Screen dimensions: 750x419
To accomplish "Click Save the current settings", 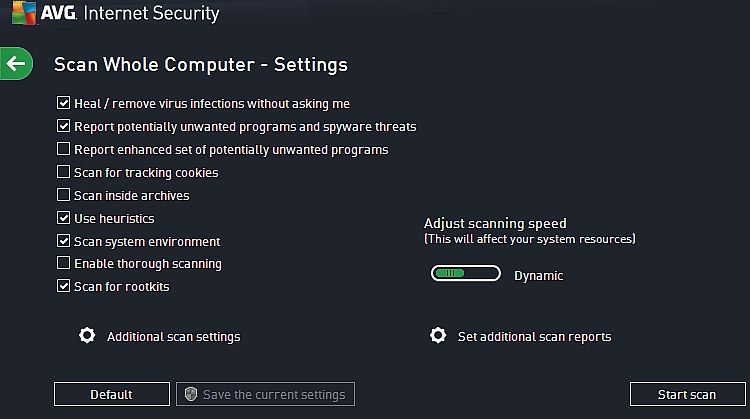I will [265, 394].
